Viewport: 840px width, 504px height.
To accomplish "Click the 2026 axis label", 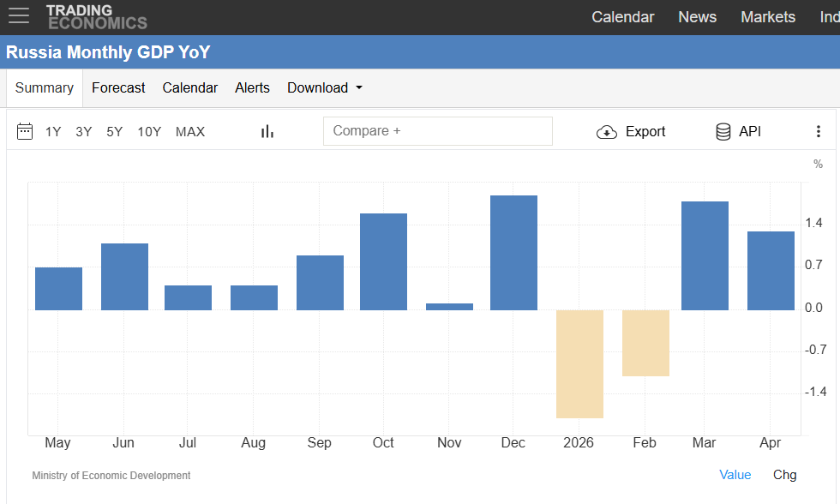I will click(x=579, y=443).
